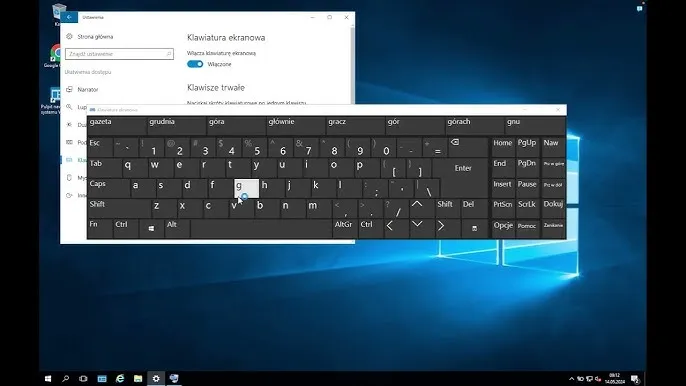Tap the Pause key
Image resolution: width=686 pixels, height=386 pixels.
pos(527,189)
